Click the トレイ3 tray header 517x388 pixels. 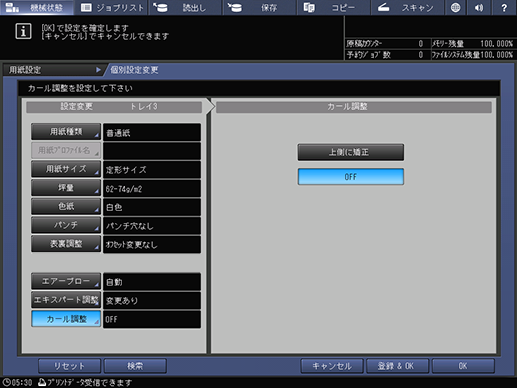coord(144,107)
